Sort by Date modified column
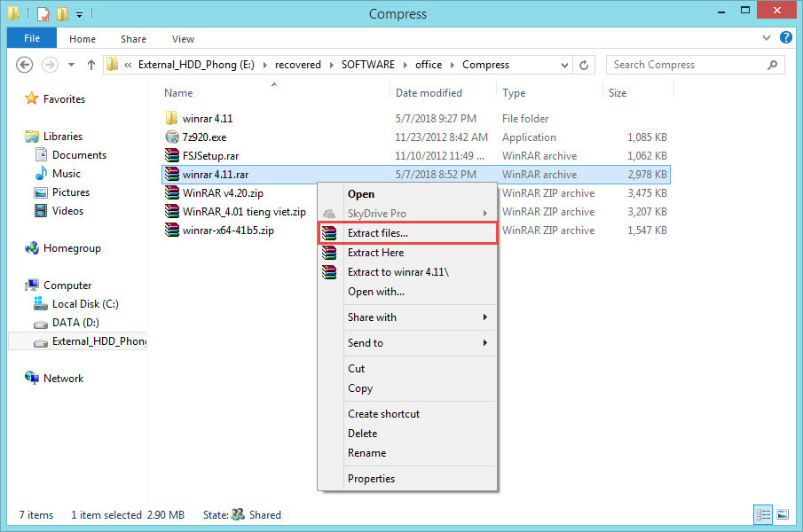The image size is (803, 532). pyautogui.click(x=429, y=93)
